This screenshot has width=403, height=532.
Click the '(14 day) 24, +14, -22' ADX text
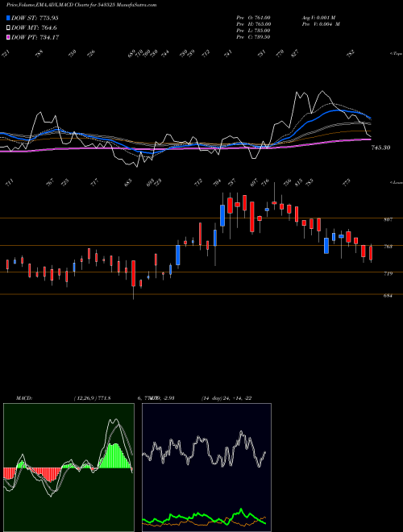click(226, 398)
